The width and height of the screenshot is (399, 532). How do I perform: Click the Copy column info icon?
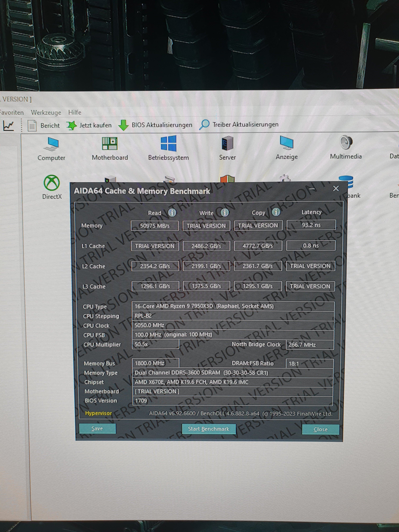click(x=276, y=212)
